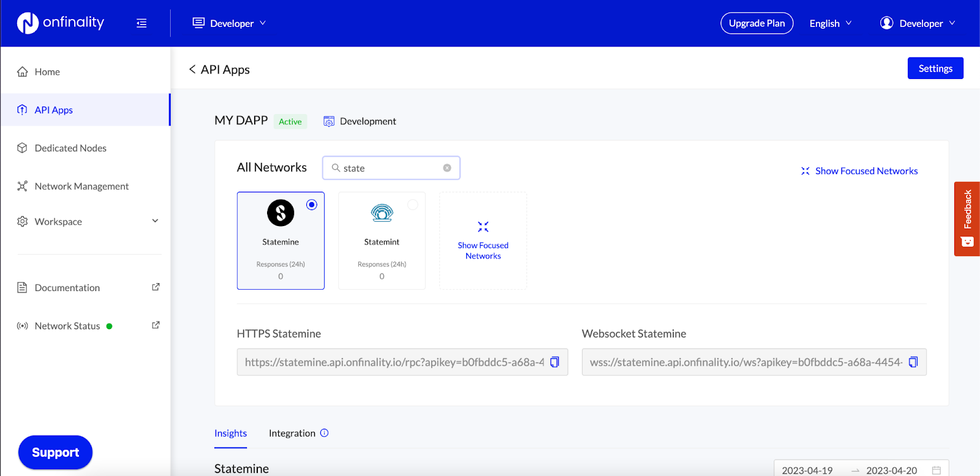Click the Development environment label
Image resolution: width=980 pixels, height=476 pixels.
click(x=368, y=121)
